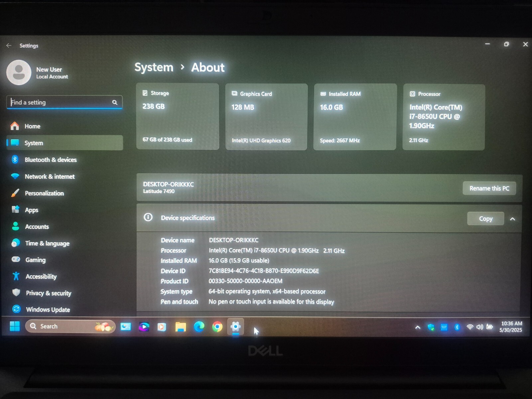Click the Bluetooth icon in the system tray
The image size is (532, 399).
[457, 327]
